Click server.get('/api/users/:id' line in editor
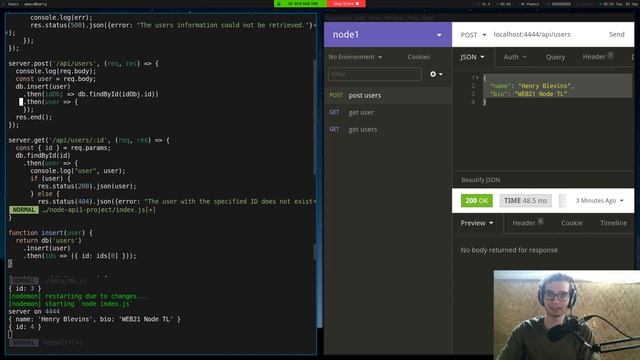 (89, 140)
